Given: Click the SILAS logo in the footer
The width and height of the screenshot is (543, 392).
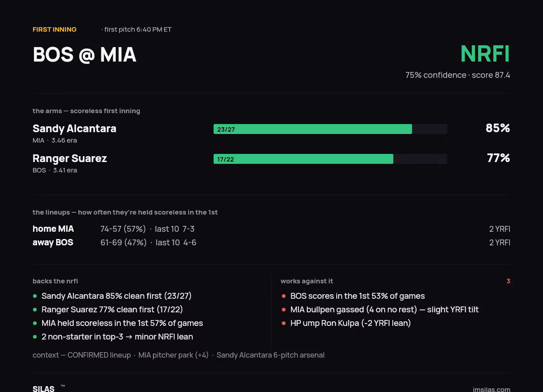Looking at the screenshot, I should click(43, 388).
